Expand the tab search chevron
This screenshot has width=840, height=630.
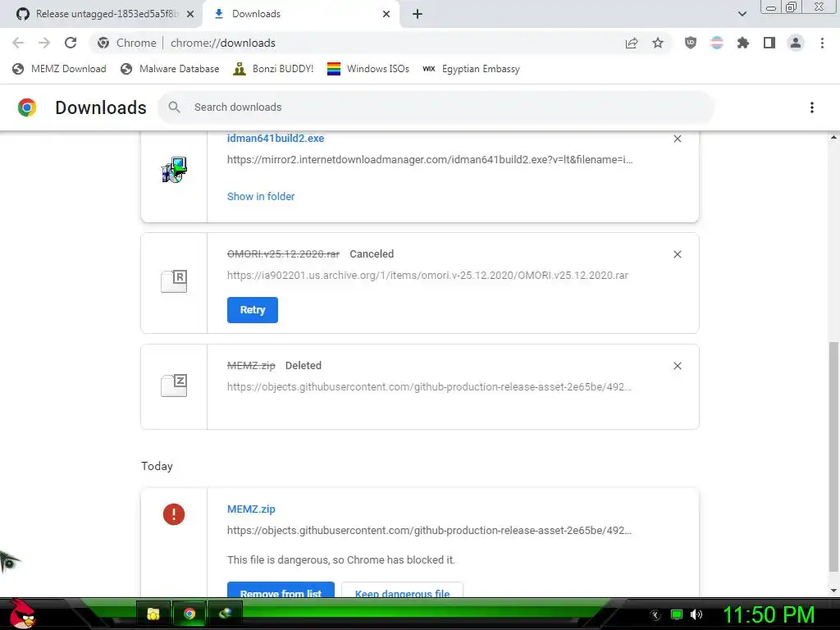pyautogui.click(x=742, y=14)
